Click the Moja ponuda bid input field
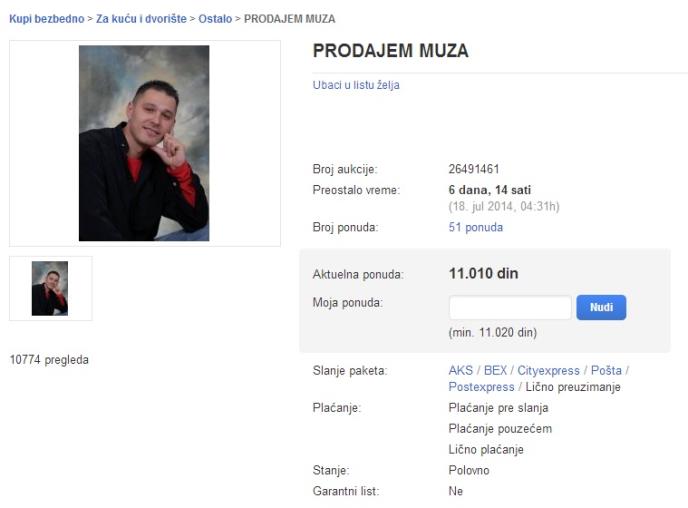688x508 pixels. pos(510,307)
